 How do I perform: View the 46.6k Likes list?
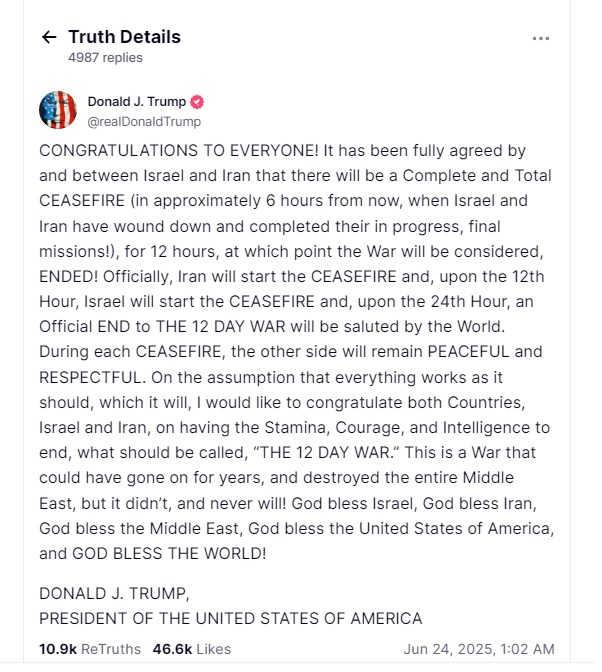(x=192, y=649)
